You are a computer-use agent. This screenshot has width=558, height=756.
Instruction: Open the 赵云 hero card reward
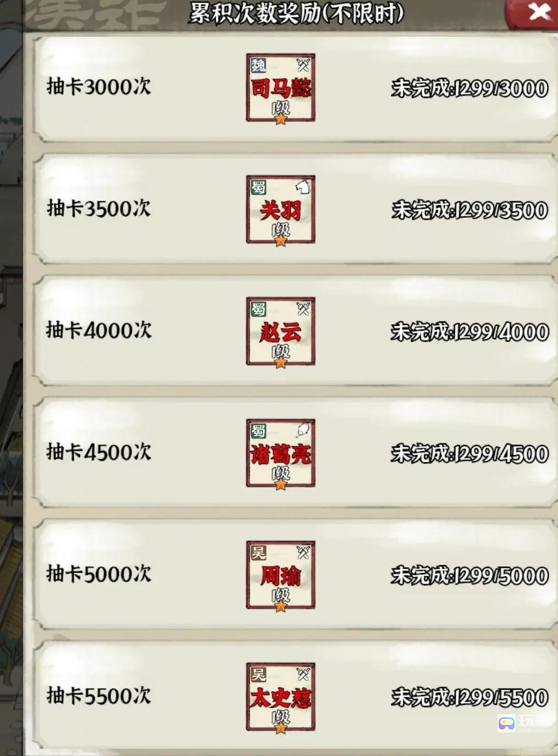[281, 332]
